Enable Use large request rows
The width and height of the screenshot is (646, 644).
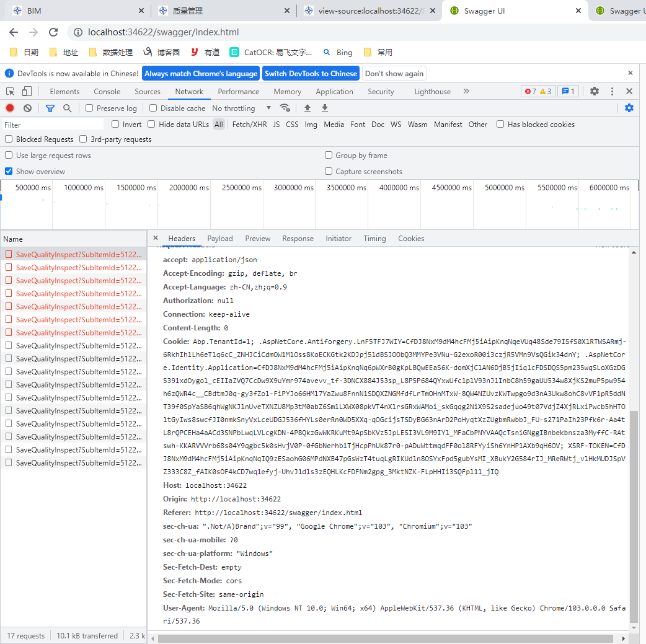pos(9,155)
